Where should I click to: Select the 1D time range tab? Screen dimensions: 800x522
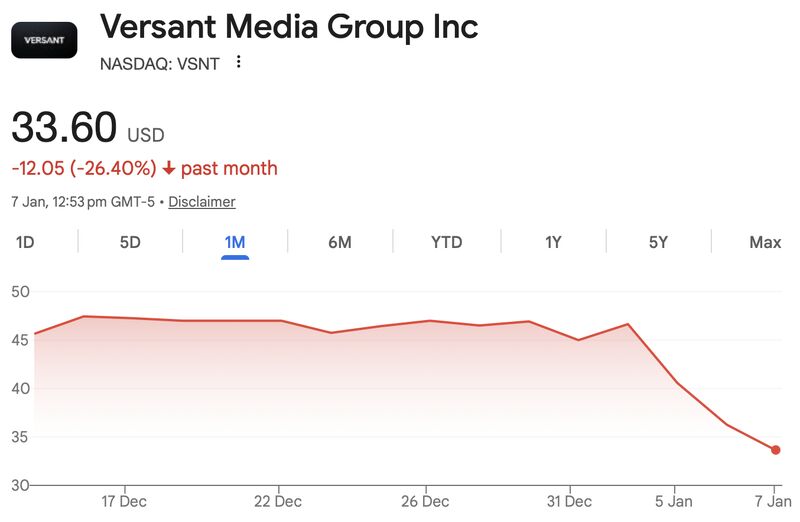point(25,242)
